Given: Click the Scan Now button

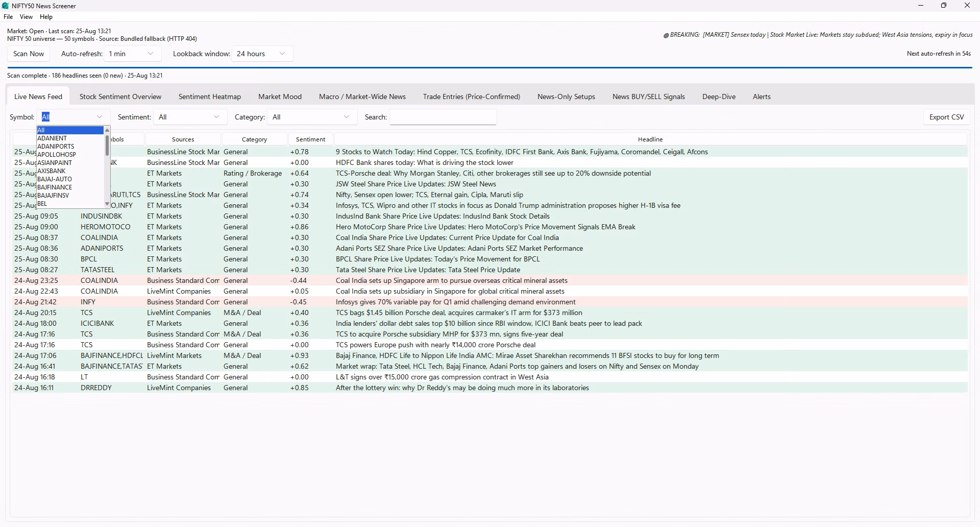Looking at the screenshot, I should pyautogui.click(x=29, y=54).
